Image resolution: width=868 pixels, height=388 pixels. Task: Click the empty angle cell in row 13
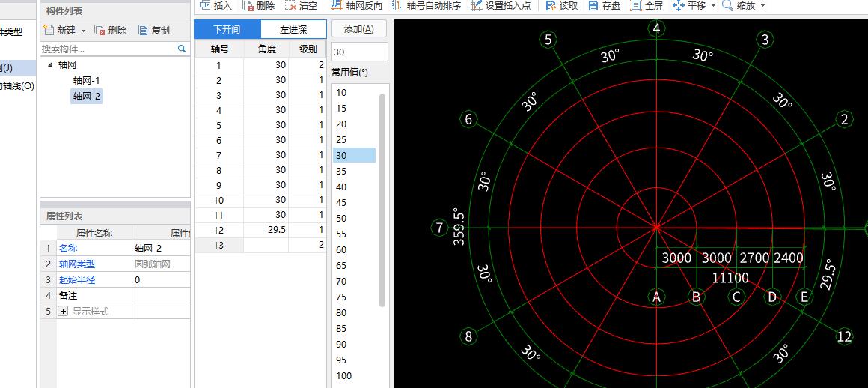267,244
